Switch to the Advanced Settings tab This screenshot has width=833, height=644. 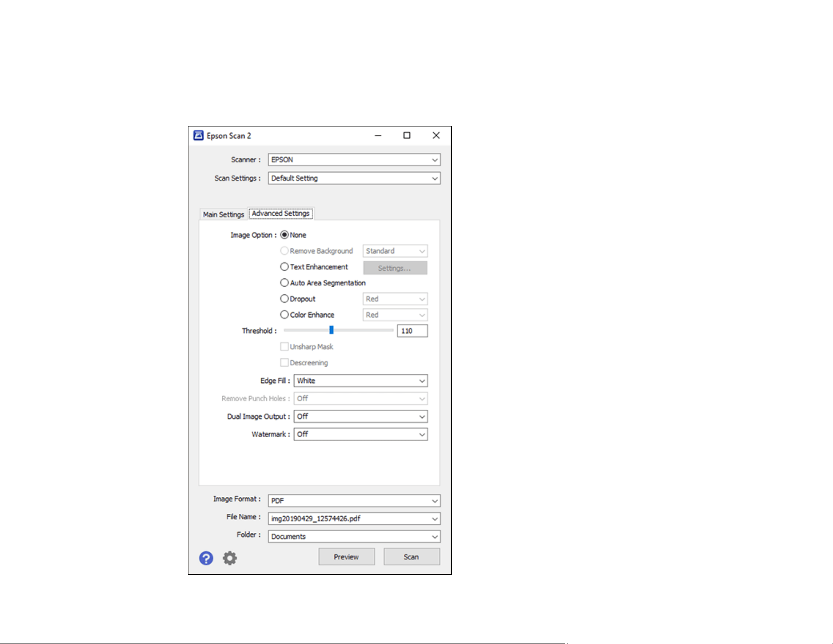(x=281, y=213)
